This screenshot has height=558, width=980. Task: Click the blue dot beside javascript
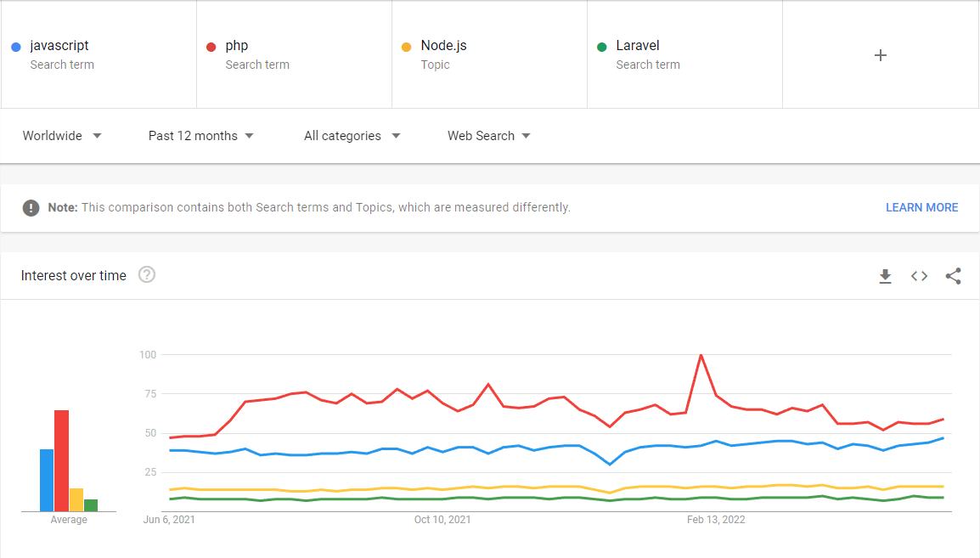pos(15,45)
